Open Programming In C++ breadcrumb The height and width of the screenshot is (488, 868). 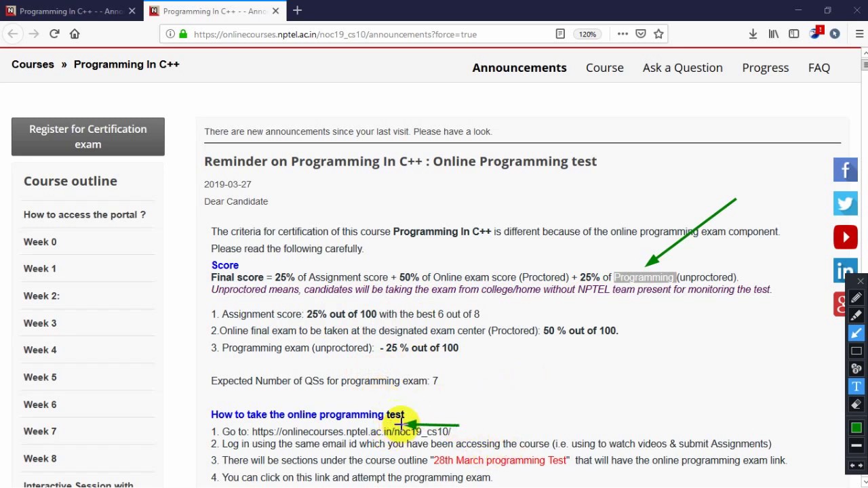127,64
